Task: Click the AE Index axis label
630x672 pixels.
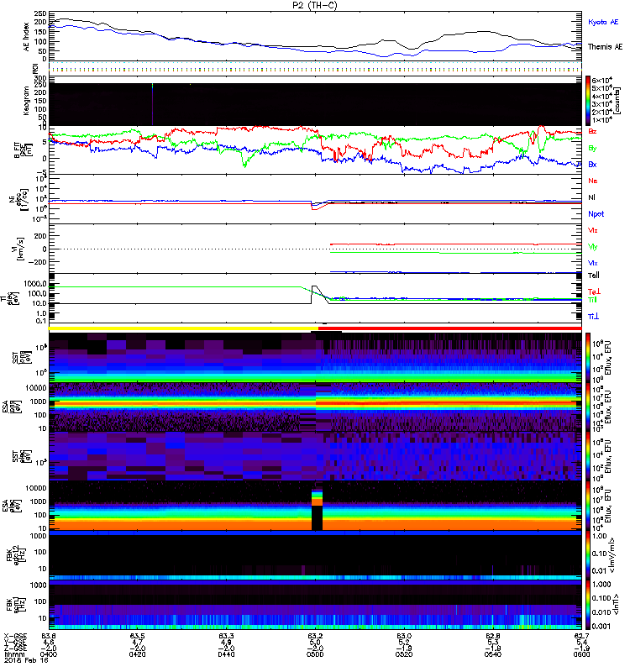Action: click(27, 37)
